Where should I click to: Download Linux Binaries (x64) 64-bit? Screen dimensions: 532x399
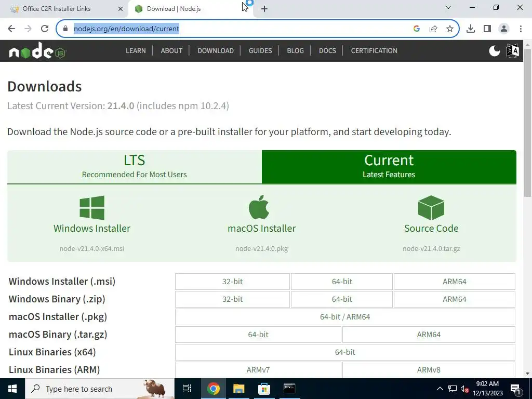[x=345, y=352]
